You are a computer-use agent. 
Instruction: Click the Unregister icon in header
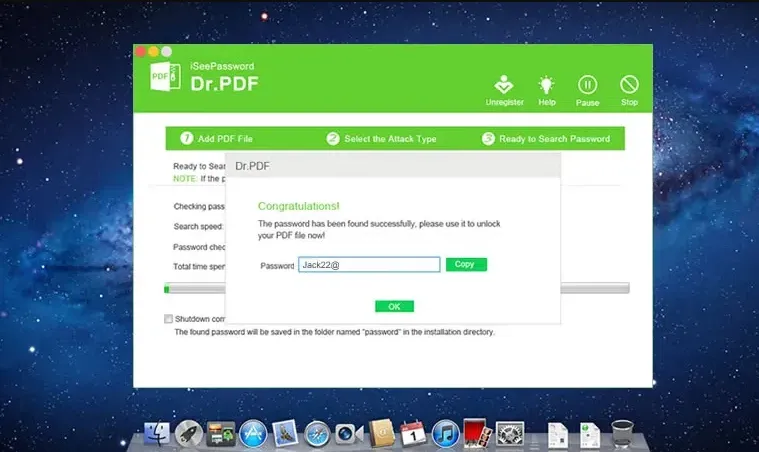(x=504, y=85)
